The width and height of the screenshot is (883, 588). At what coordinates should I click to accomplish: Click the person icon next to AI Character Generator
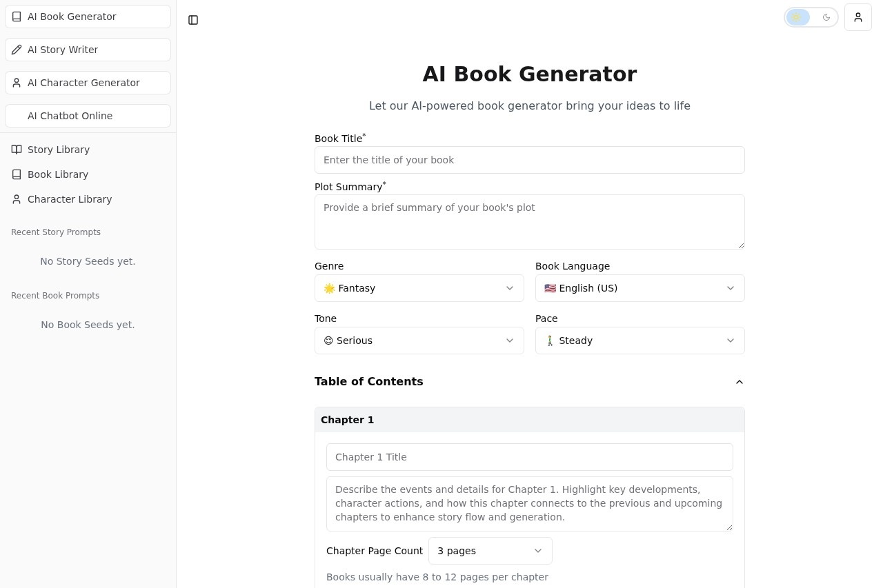pyautogui.click(x=17, y=83)
